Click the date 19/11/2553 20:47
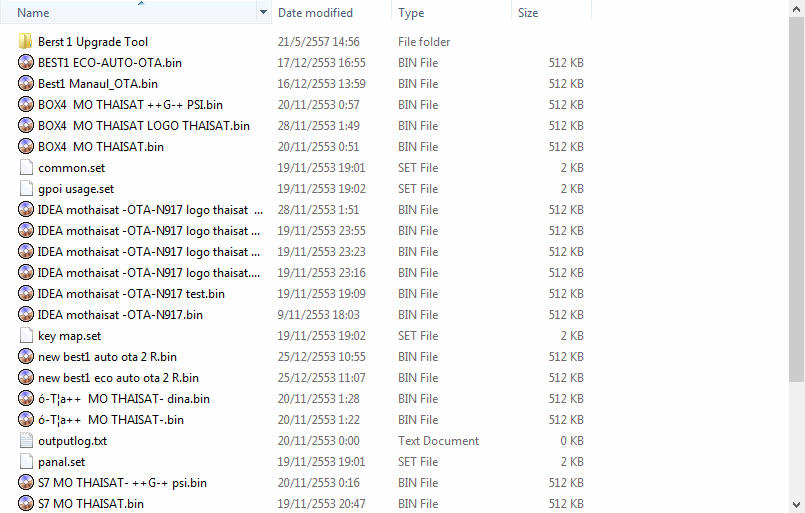Screen dimensions: 805x513 tap(321, 504)
